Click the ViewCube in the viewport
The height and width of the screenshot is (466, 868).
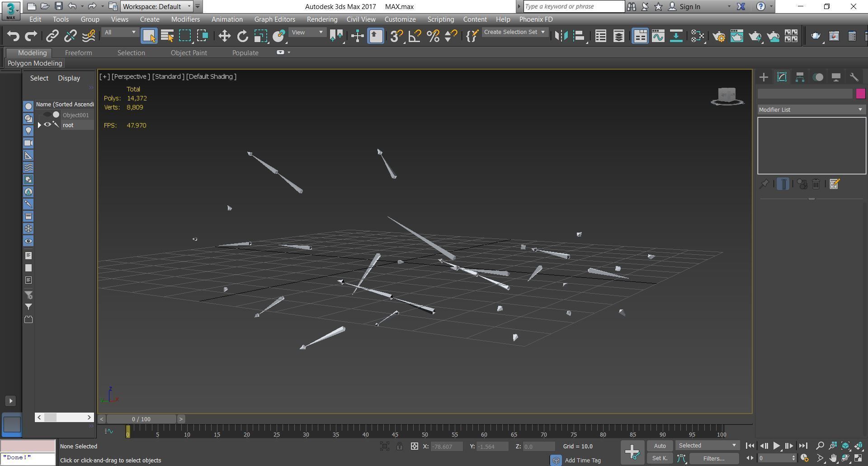(x=727, y=96)
